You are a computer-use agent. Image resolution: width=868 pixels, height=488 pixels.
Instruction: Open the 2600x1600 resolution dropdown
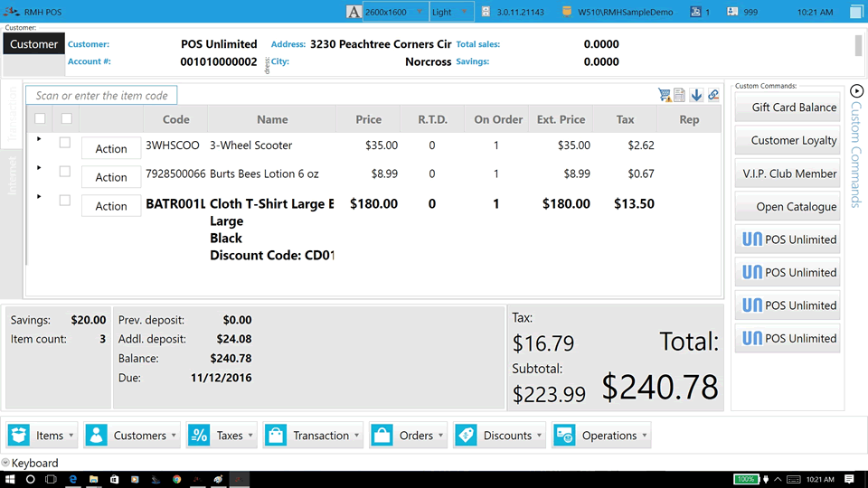pyautogui.click(x=395, y=12)
